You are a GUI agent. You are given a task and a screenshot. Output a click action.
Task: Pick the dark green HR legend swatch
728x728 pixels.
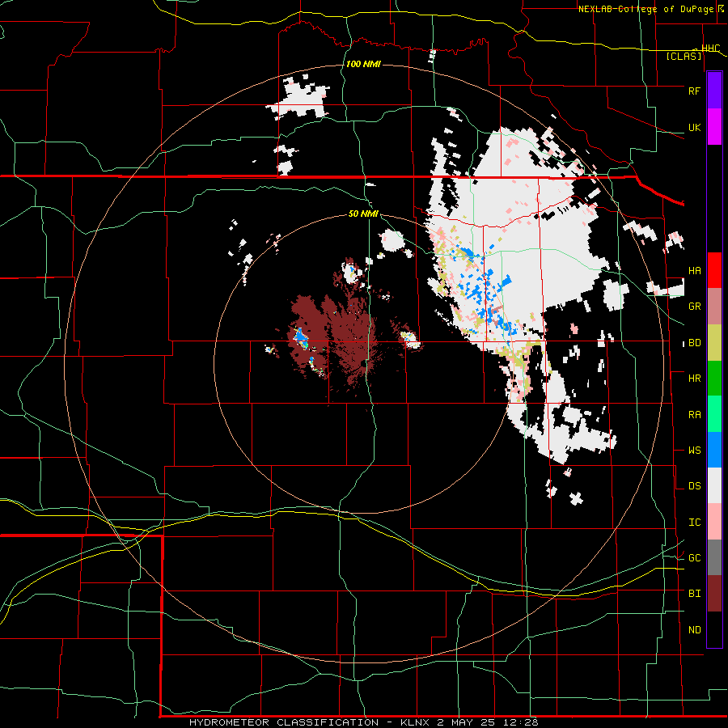point(714,378)
